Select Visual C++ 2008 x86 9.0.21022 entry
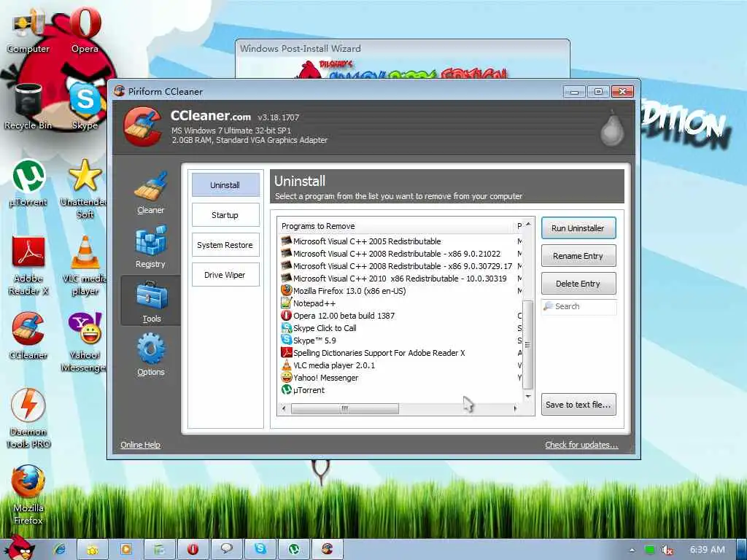The image size is (747, 560). 400,254
